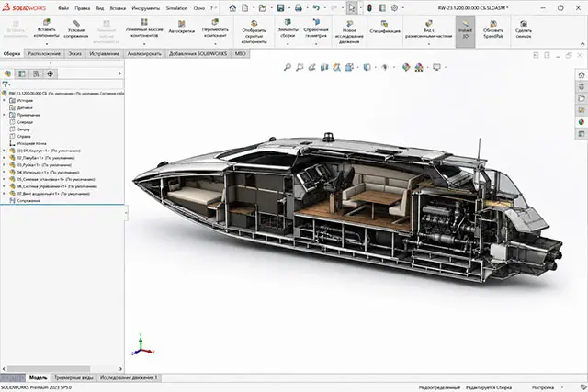Viewport: 588px width, 392px height.
Task: Open dropdown under Вставить компоненты
Action: 47,43
